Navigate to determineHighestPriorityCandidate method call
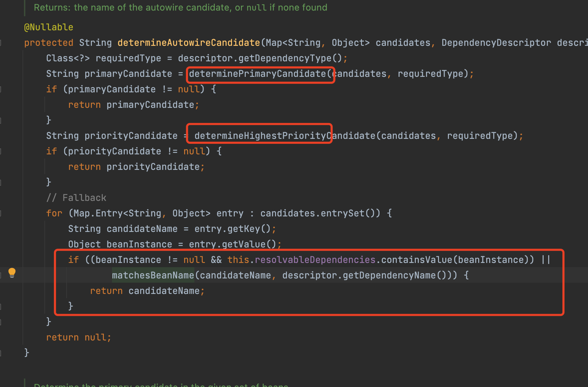The width and height of the screenshot is (588, 387). pos(285,136)
